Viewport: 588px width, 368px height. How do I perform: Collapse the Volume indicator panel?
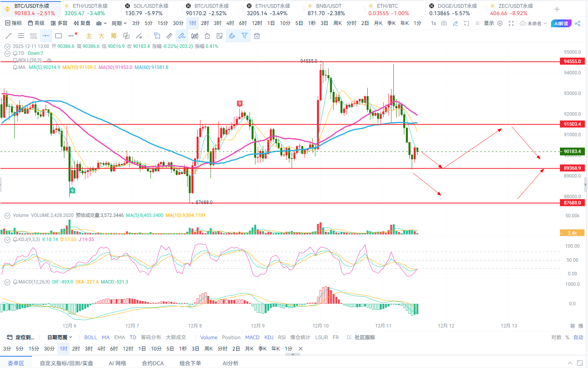tap(7, 215)
